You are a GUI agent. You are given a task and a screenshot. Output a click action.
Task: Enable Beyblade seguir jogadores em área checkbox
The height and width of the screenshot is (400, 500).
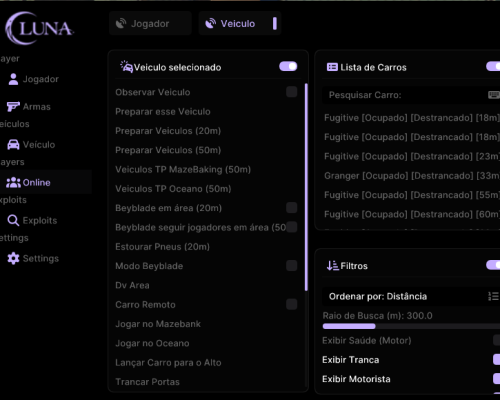tap(292, 227)
